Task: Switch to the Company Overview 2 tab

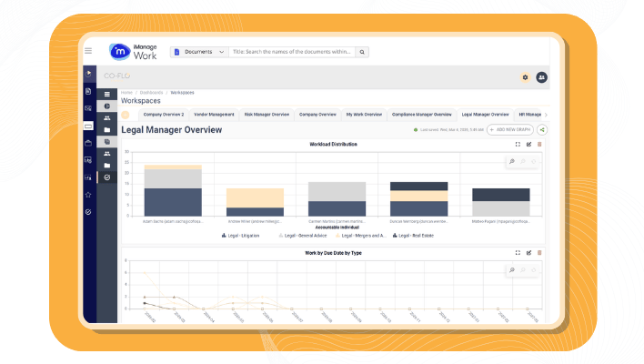Action: pos(164,115)
